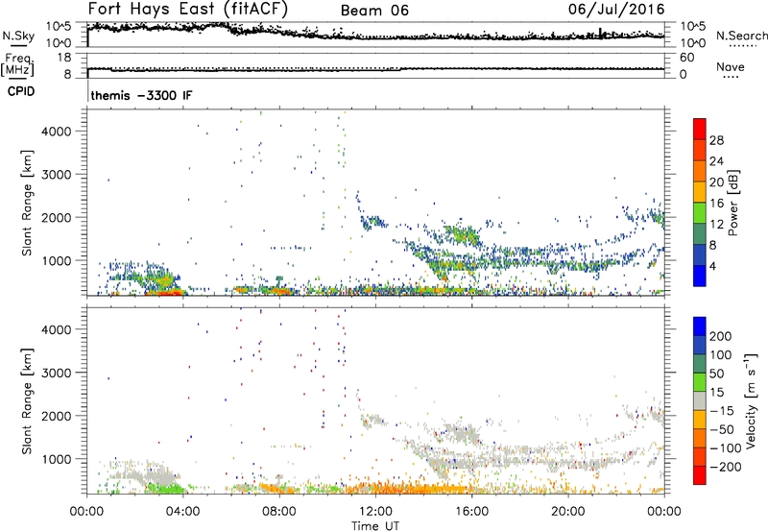Image resolution: width=768 pixels, height=532 pixels.
Task: Click the '16:00' time tick label
Action: pos(471,512)
